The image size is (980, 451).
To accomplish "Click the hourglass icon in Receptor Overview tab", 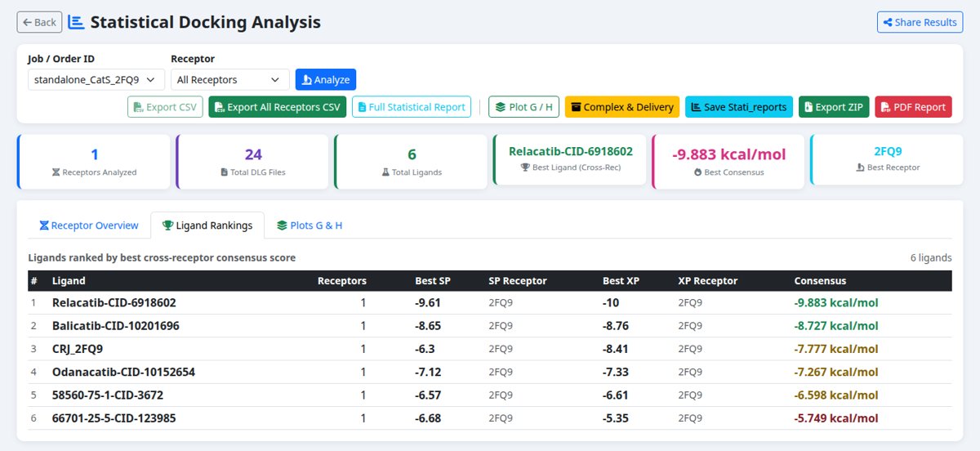I will pos(44,225).
